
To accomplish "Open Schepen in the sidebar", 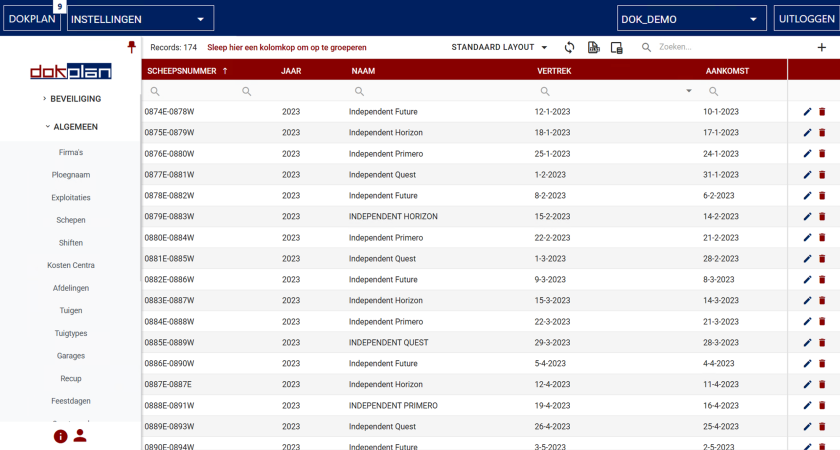I will tap(71, 220).
